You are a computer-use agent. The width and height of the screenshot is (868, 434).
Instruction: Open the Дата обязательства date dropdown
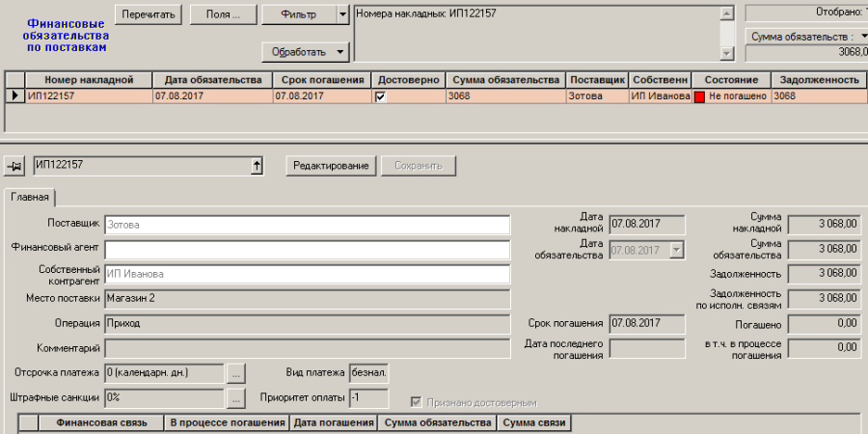point(676,250)
